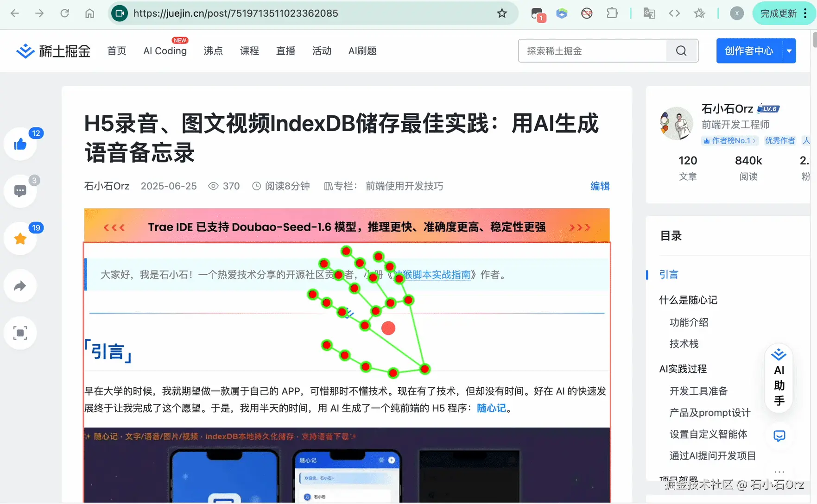Click the LV.6 level badge
The image size is (817, 504).
point(768,109)
